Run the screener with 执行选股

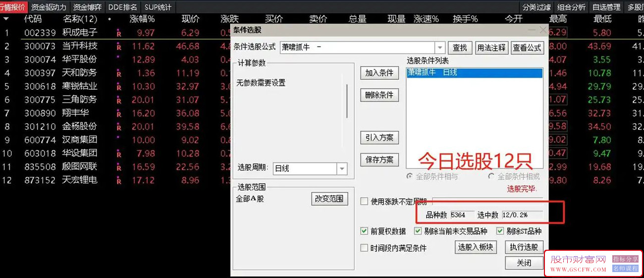point(524,247)
